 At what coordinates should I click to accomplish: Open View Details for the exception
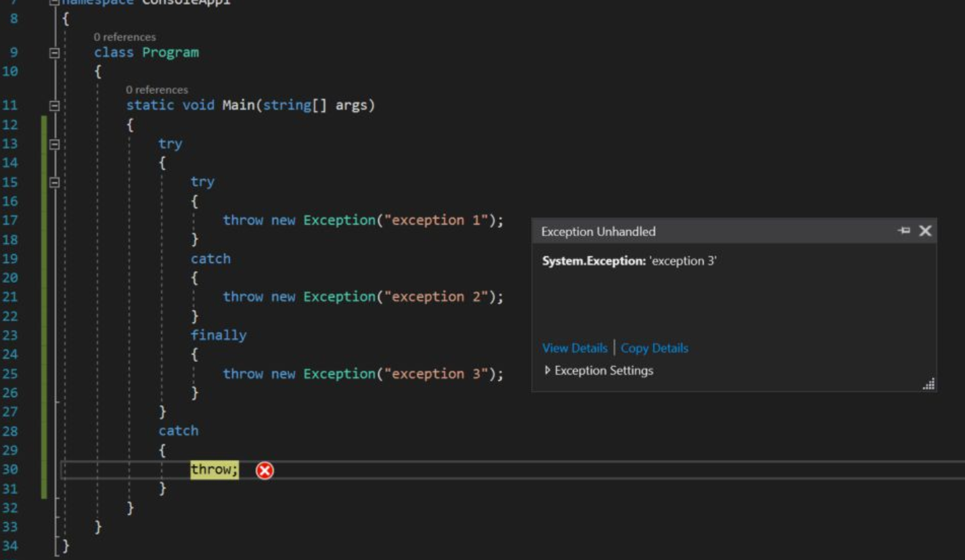click(574, 348)
